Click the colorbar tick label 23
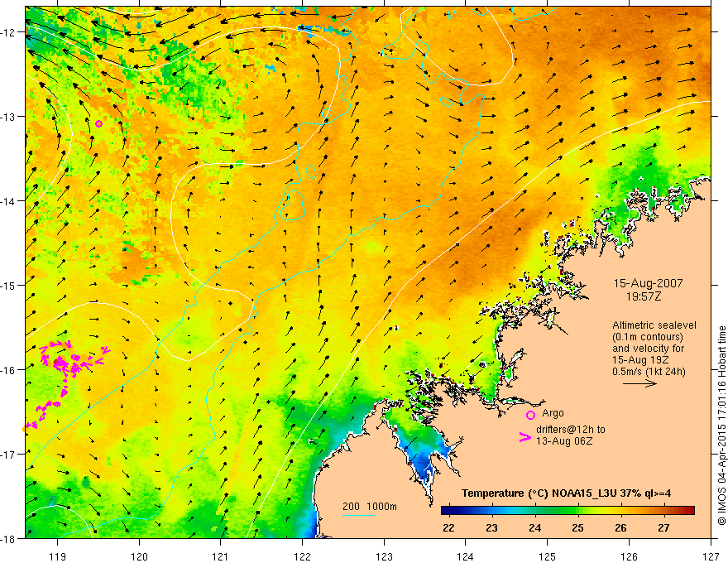The width and height of the screenshot is (728, 563). [x=491, y=527]
